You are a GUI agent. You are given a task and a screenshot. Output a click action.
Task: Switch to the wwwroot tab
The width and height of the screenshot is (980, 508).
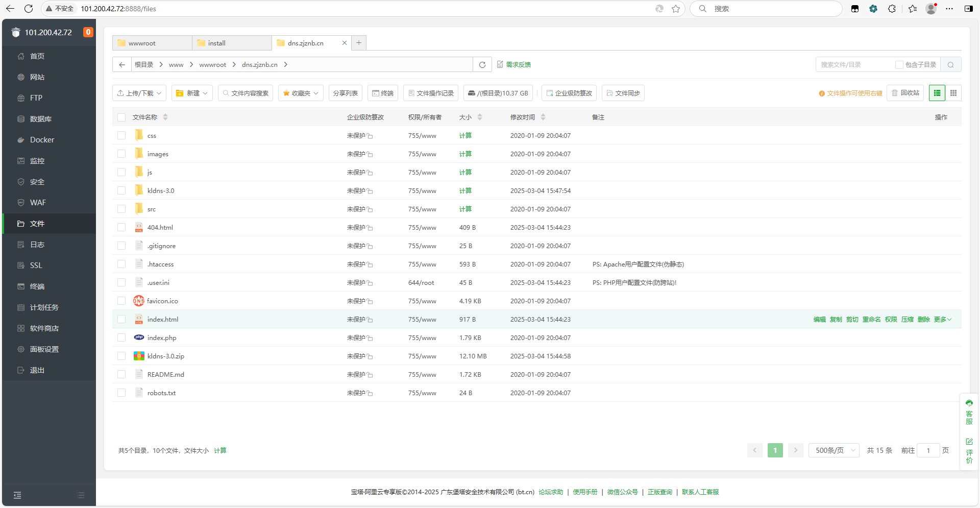click(152, 43)
